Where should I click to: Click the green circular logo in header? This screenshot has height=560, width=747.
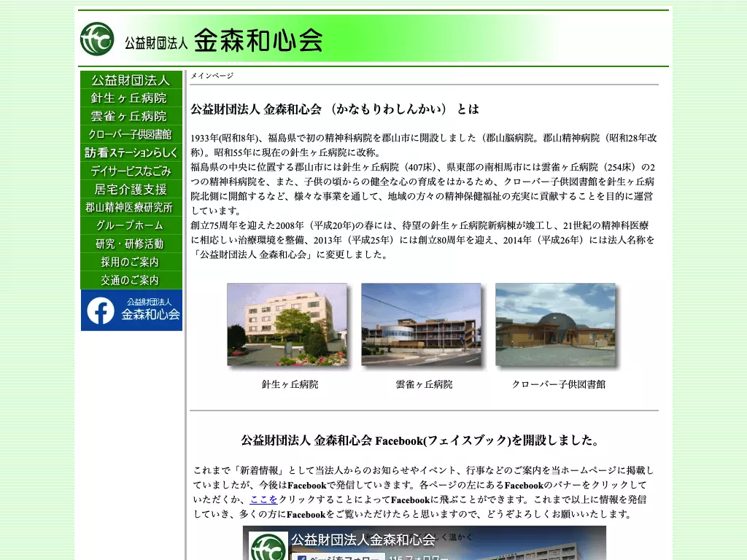[x=97, y=39]
